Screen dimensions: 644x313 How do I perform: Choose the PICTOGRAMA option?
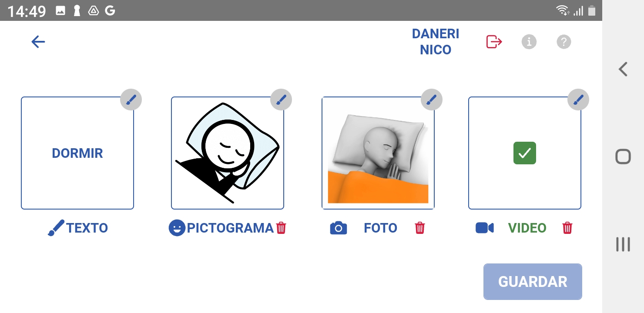(x=230, y=228)
